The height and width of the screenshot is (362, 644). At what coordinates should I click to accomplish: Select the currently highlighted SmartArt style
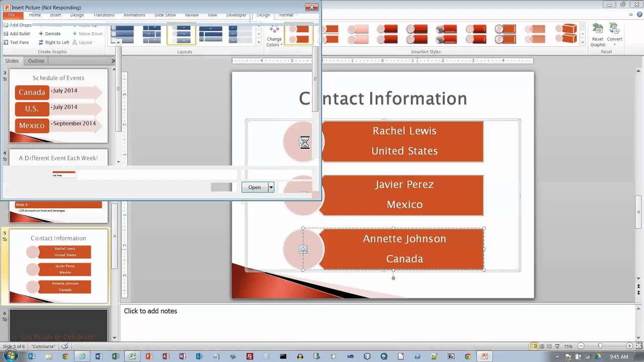click(299, 34)
